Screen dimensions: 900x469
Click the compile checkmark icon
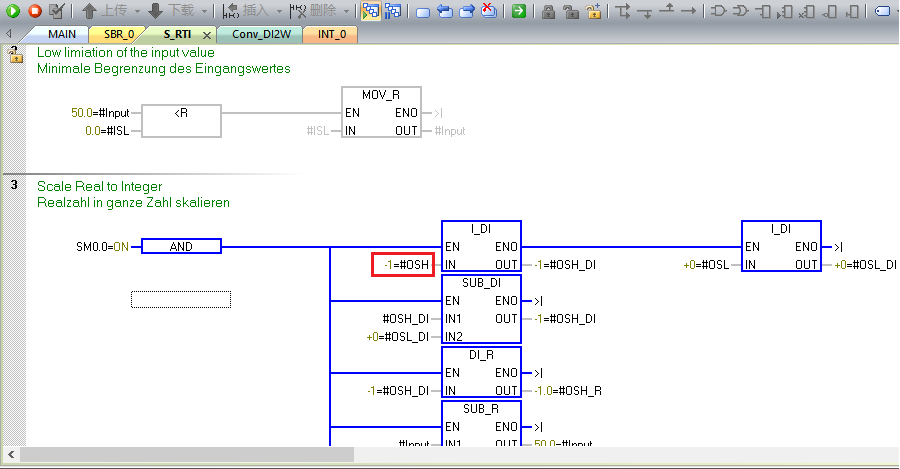click(x=56, y=11)
